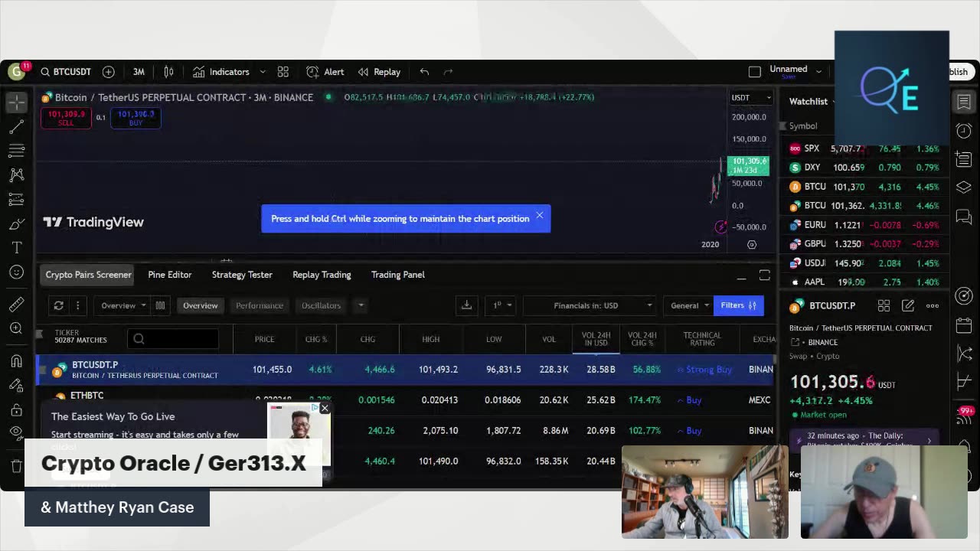The image size is (980, 551).
Task: Add a symbol to compare with plus icon
Action: pos(109,72)
